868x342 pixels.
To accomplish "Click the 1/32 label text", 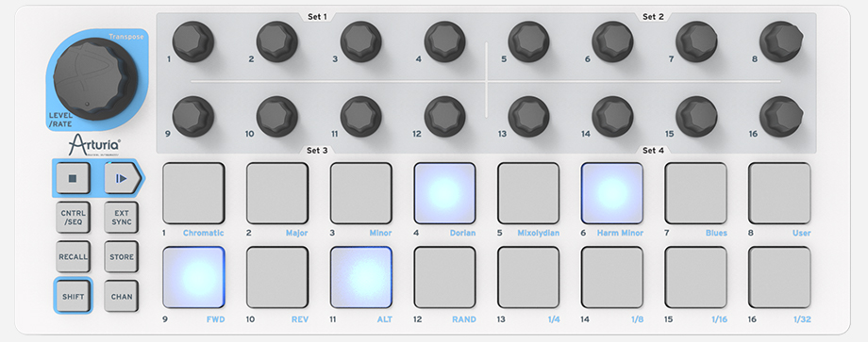I will click(x=802, y=319).
